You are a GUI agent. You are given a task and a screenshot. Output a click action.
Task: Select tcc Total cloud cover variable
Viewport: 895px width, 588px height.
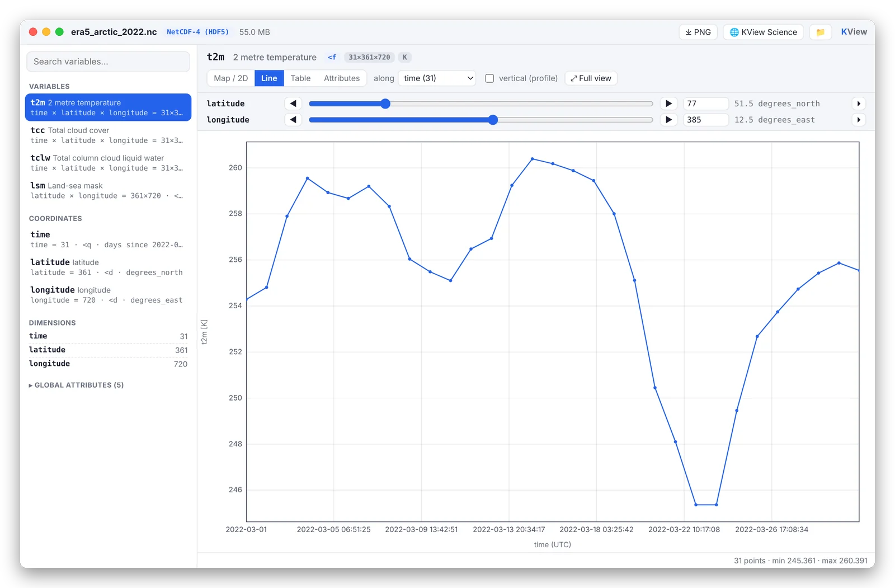click(108, 135)
